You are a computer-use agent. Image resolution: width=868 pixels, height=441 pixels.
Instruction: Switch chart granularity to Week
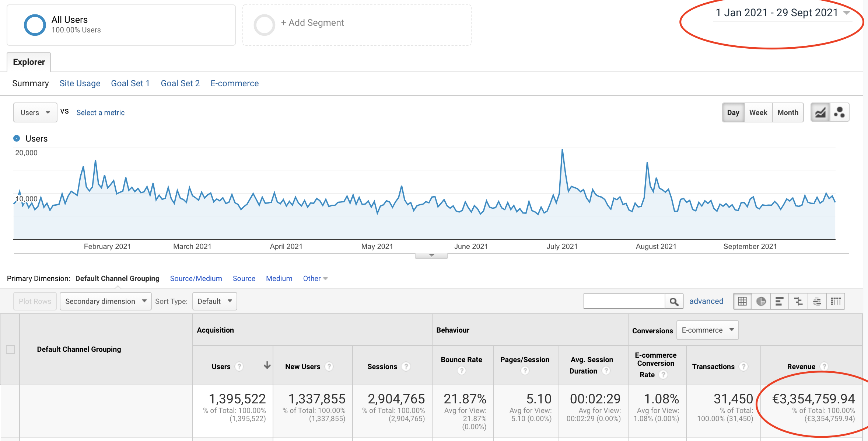pos(758,112)
